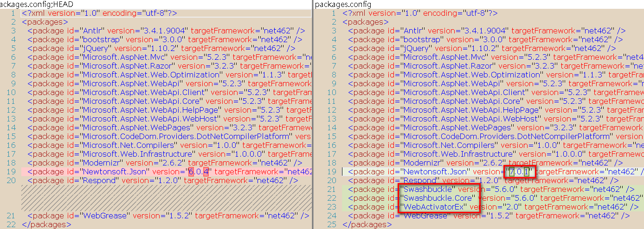
Task: Click Microsoft.AspNet.WebApi.Client line in left pane
Action: tap(169, 93)
